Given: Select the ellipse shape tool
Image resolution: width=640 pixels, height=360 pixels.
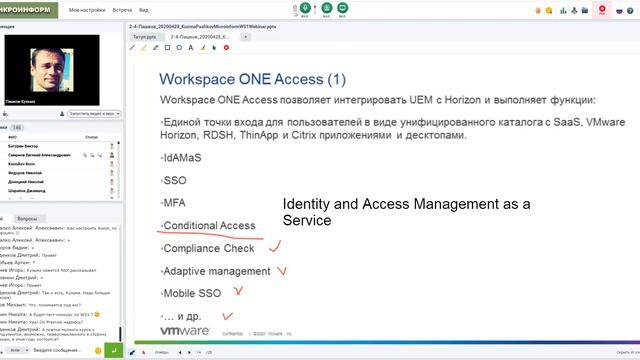Looking at the screenshot, I should pos(179,48).
